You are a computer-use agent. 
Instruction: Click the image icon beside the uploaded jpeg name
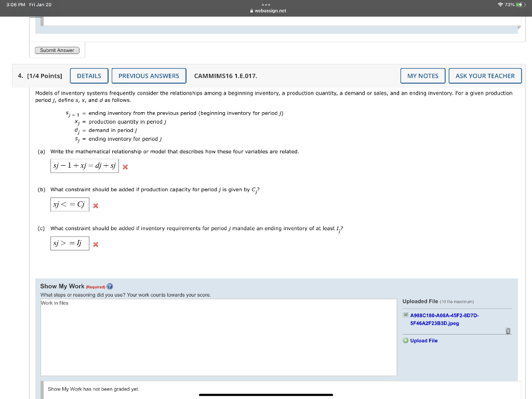405,315
